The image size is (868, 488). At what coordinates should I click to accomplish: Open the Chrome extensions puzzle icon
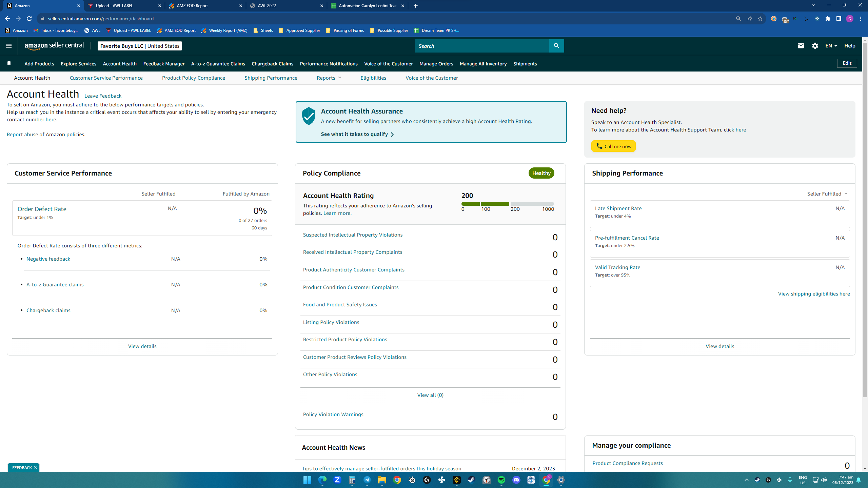pyautogui.click(x=828, y=19)
